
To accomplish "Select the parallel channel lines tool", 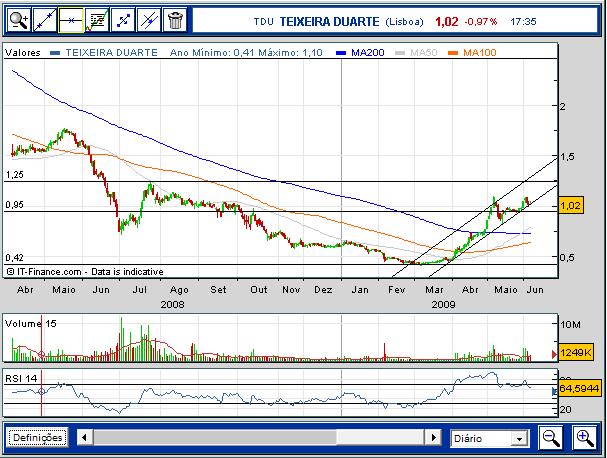I will [x=149, y=20].
